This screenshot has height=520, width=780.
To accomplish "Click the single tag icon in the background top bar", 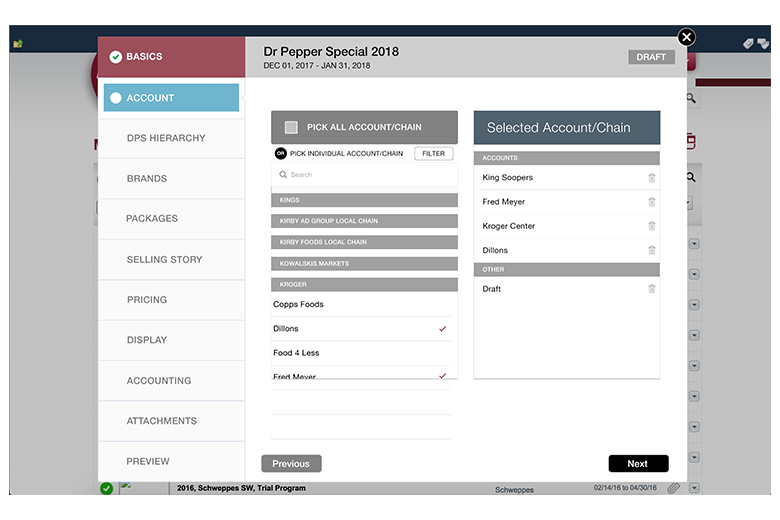I will point(748,44).
